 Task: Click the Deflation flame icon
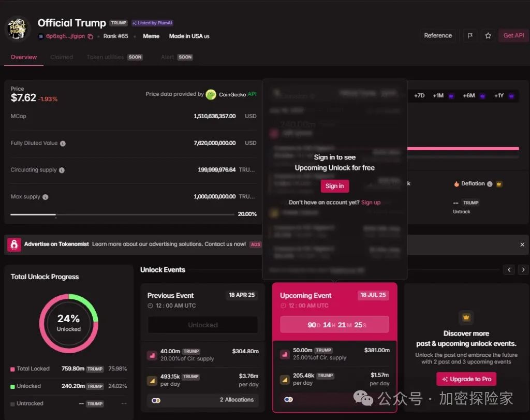[457, 184]
